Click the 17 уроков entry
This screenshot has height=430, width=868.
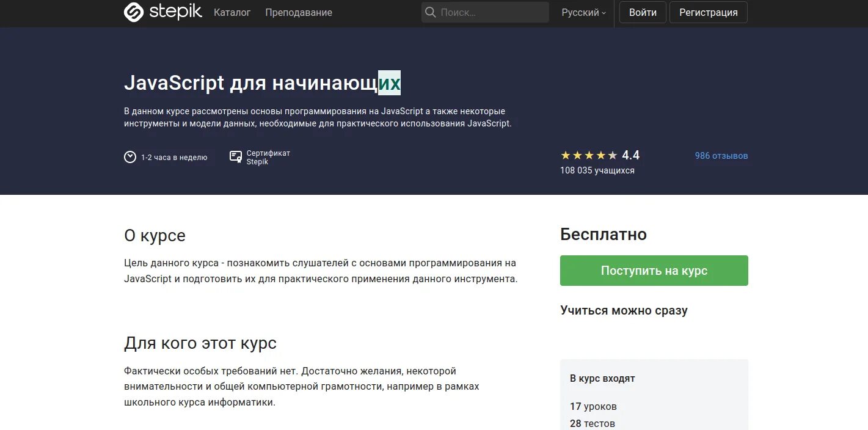[x=593, y=406]
